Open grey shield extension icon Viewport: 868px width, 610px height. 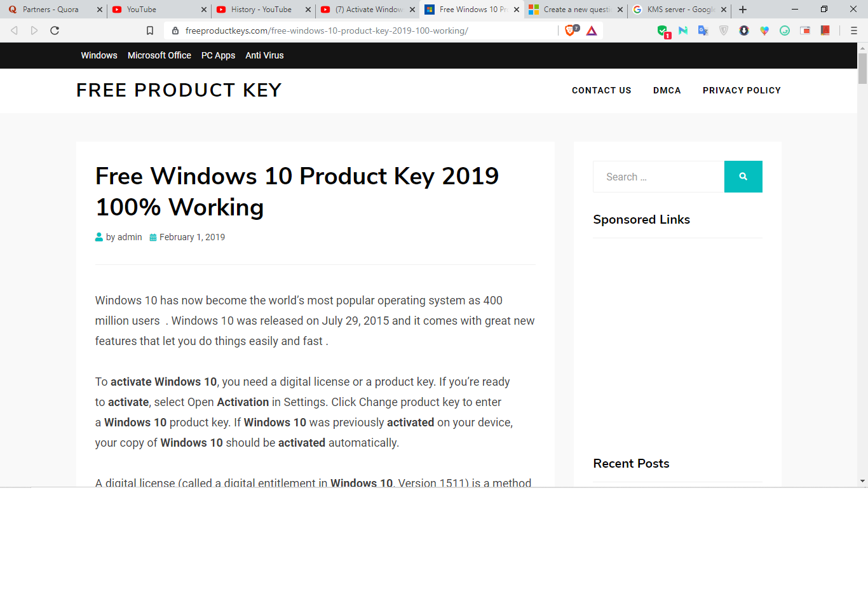pos(724,30)
